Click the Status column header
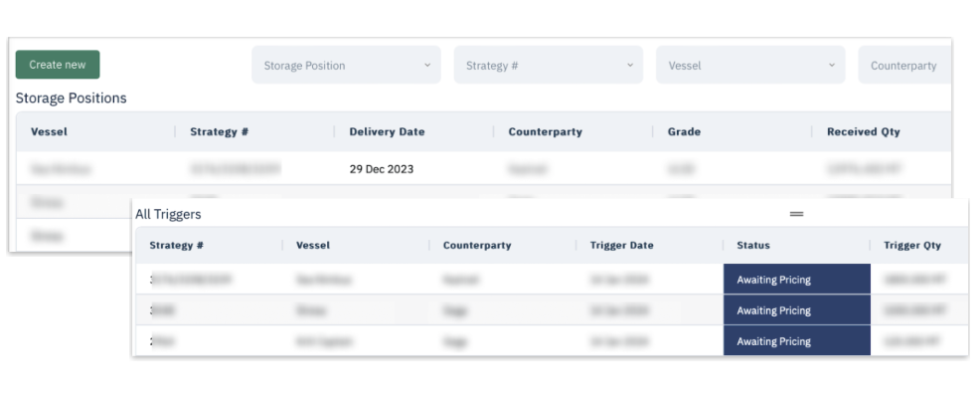The height and width of the screenshot is (402, 980). (752, 245)
